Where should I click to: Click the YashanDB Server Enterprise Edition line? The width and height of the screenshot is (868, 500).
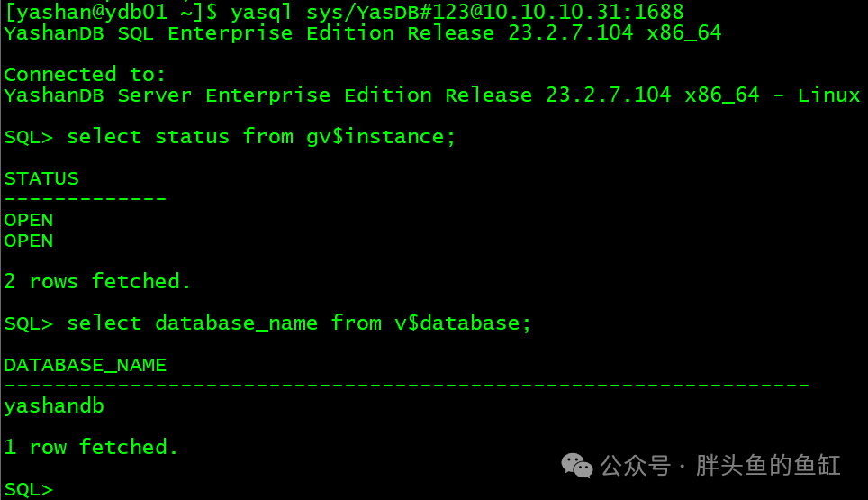[x=432, y=95]
